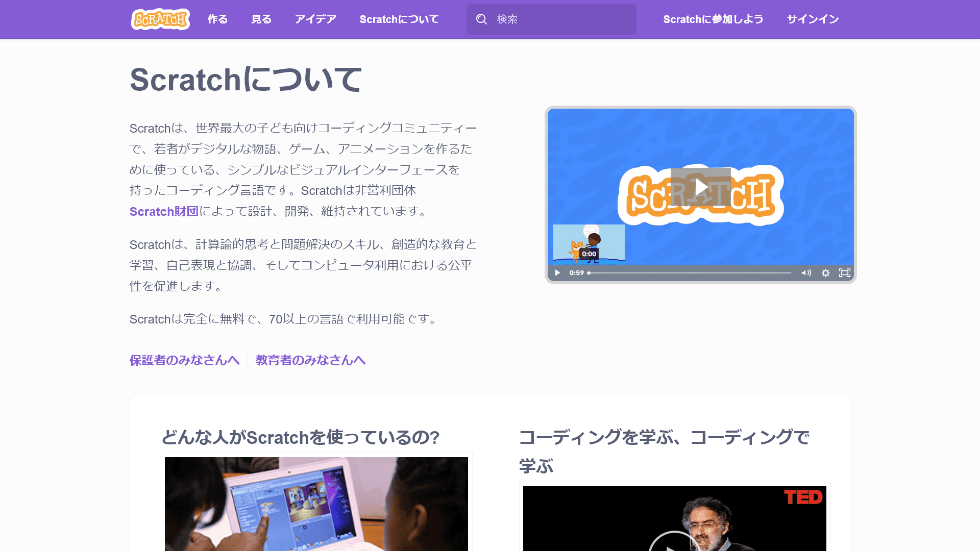Open the Scratch財団 link
This screenshot has height=551, width=980.
coord(164,211)
